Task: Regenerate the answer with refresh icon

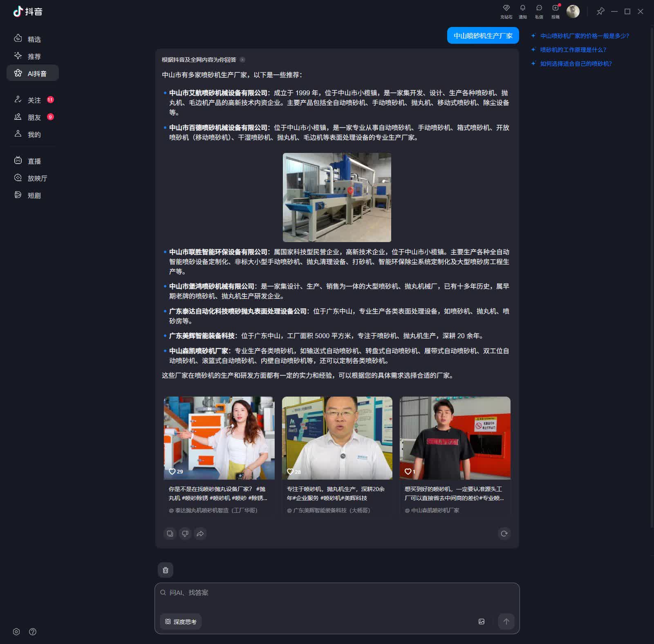Action: [504, 533]
